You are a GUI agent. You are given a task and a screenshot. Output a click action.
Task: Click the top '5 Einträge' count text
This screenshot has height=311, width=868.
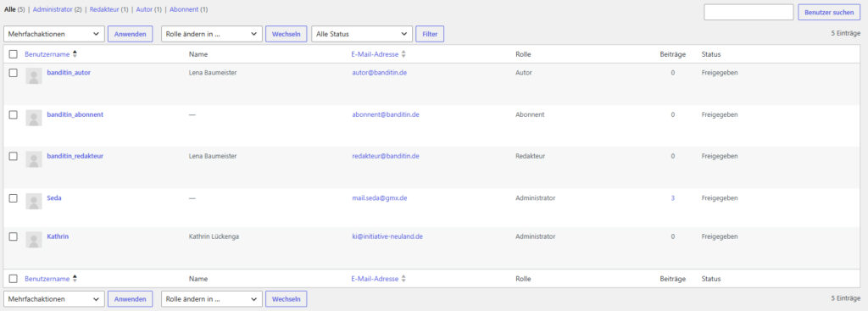[x=846, y=33]
